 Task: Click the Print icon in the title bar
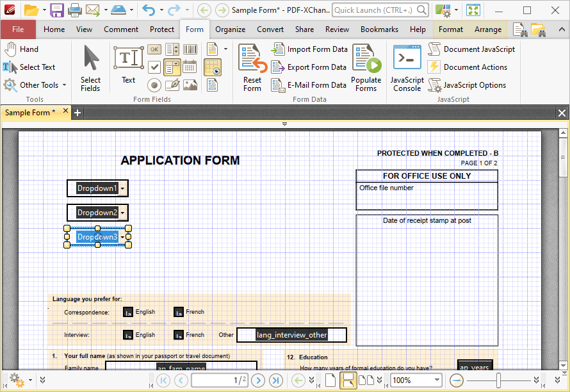click(74, 10)
